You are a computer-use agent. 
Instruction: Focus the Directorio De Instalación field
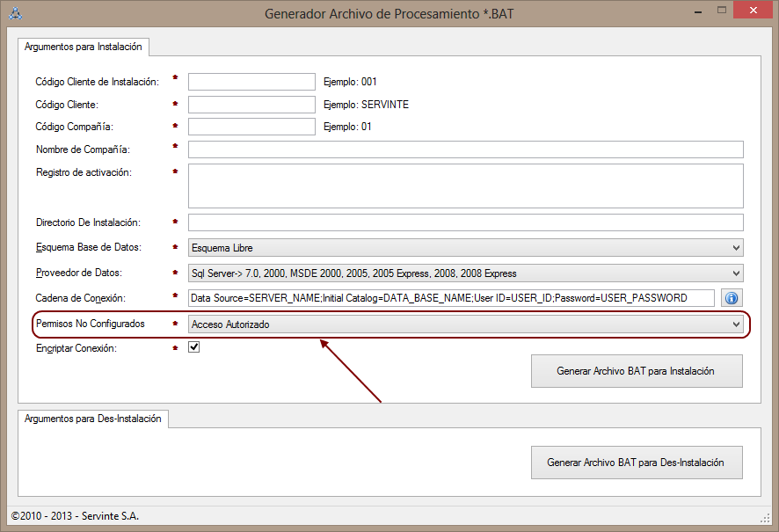tap(465, 222)
